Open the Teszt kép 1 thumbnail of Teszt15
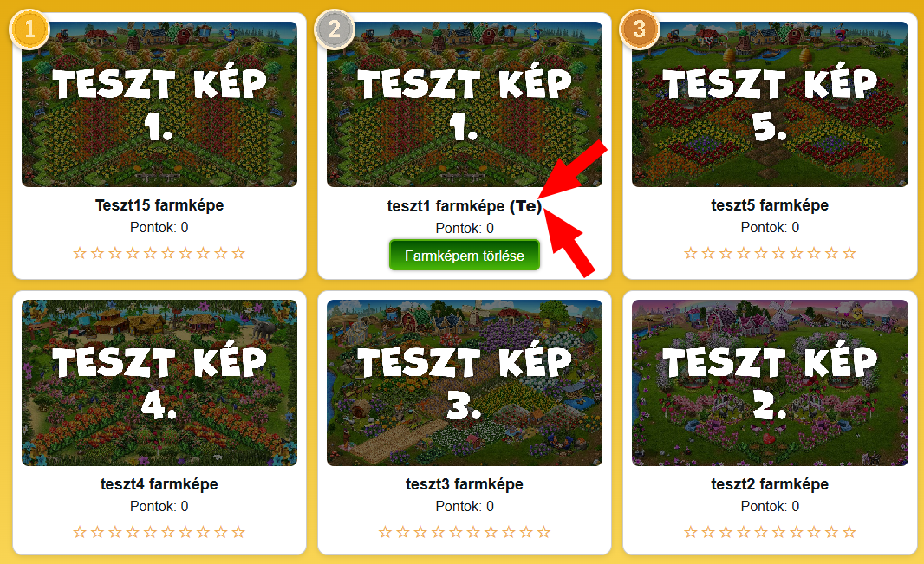The width and height of the screenshot is (924, 564). [x=159, y=104]
